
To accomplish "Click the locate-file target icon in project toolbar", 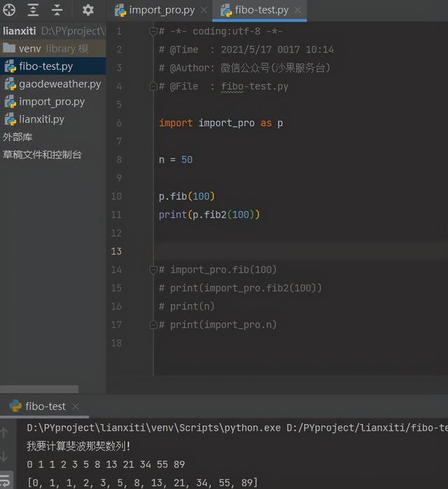I will [9, 10].
